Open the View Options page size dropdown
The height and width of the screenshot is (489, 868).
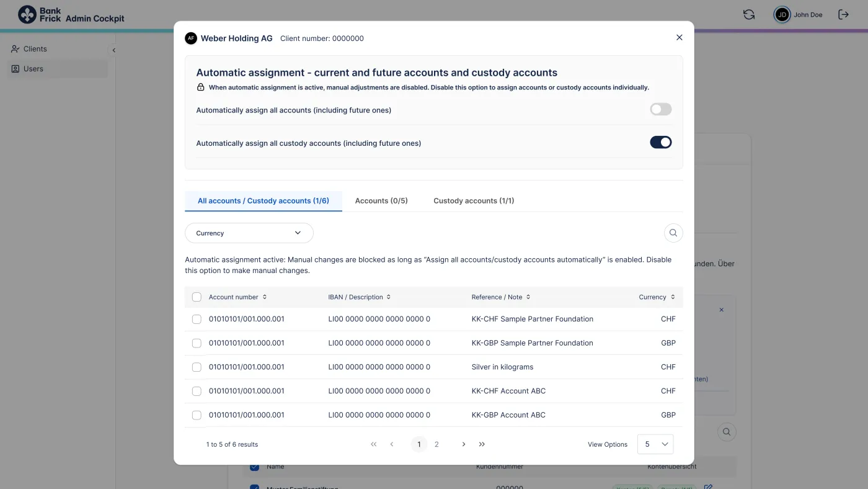(x=655, y=444)
